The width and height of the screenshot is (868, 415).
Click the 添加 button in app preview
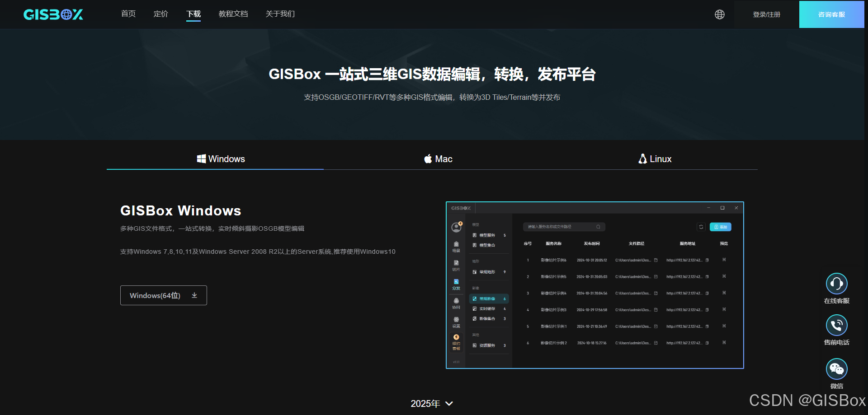(x=721, y=227)
